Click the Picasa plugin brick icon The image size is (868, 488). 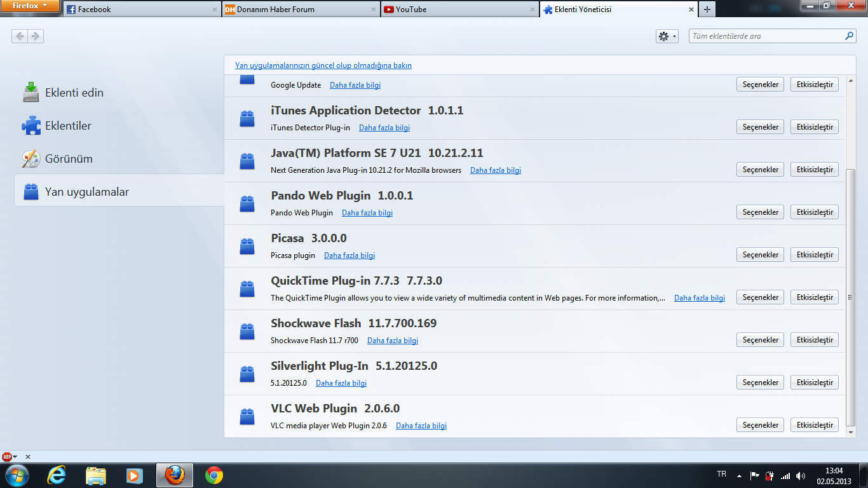pos(247,247)
